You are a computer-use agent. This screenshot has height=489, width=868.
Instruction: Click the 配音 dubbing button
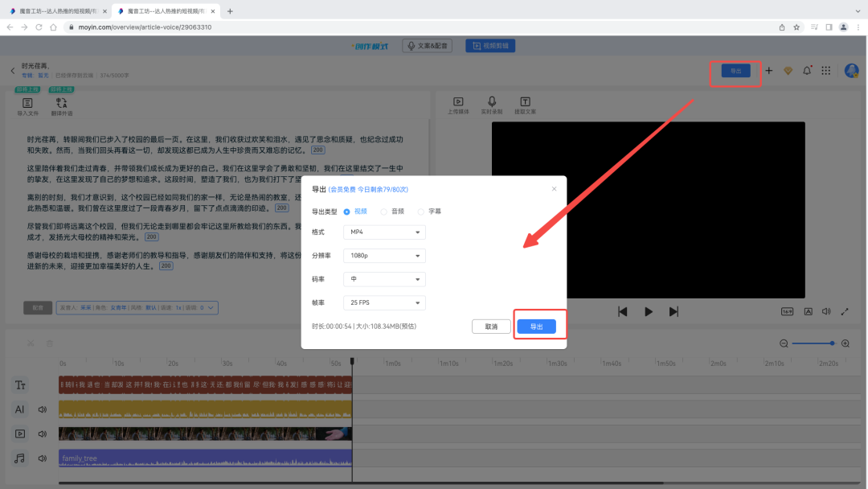[38, 308]
